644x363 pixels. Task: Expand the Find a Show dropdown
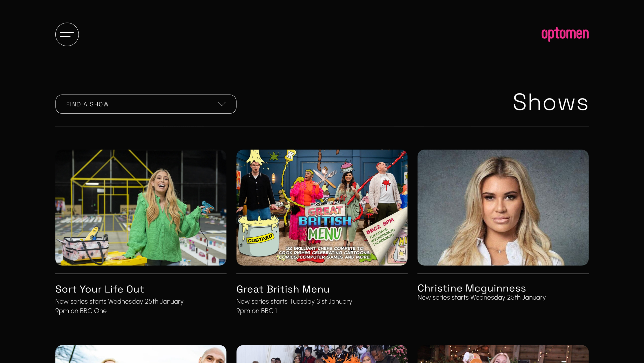click(146, 104)
